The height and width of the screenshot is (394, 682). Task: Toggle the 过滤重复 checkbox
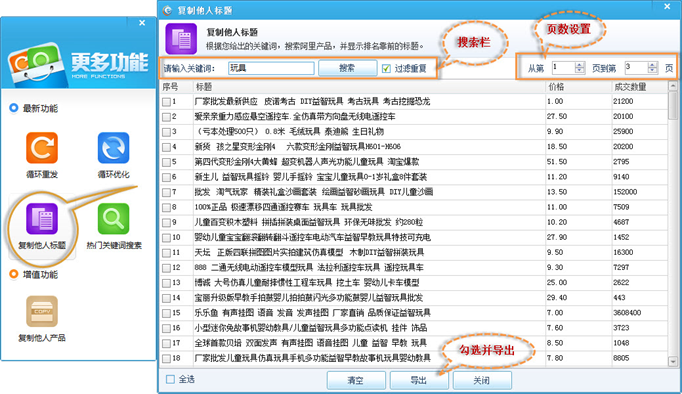pos(386,69)
